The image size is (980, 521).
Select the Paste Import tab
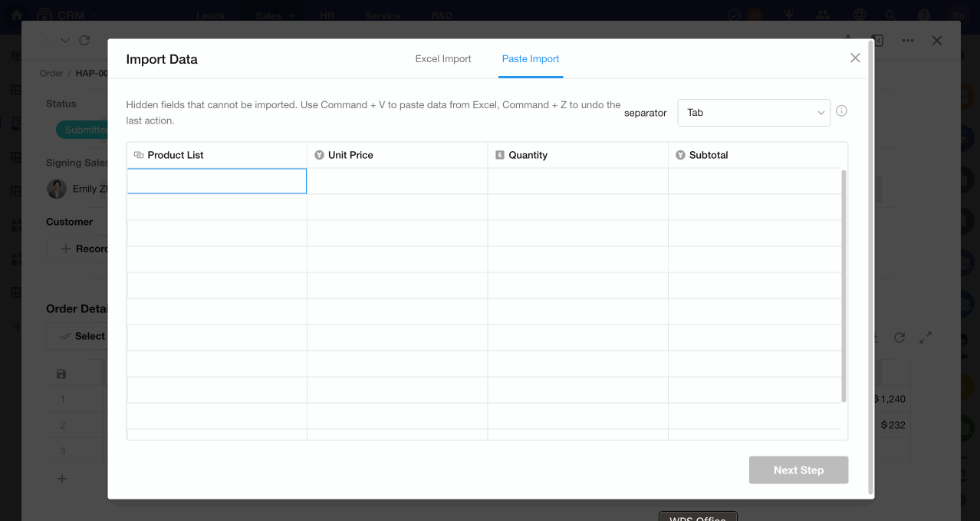coord(531,59)
